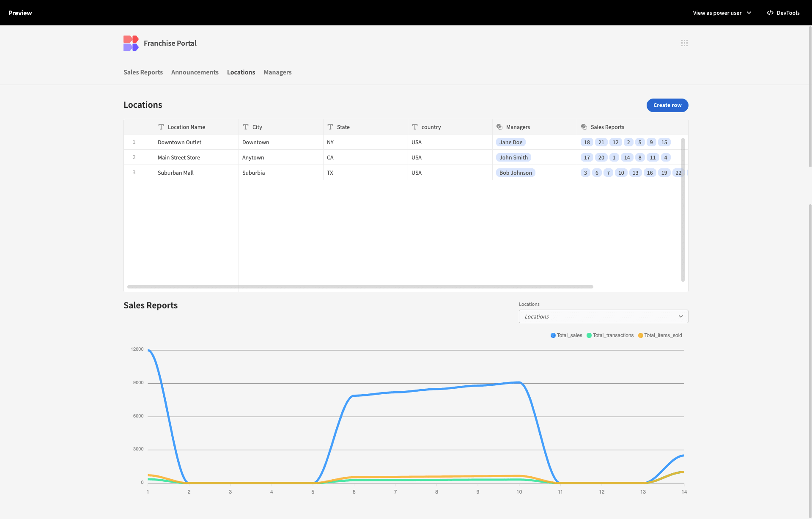Viewport: 812px width, 519px height.
Task: Select the Main Street Store cell
Action: coord(196,157)
